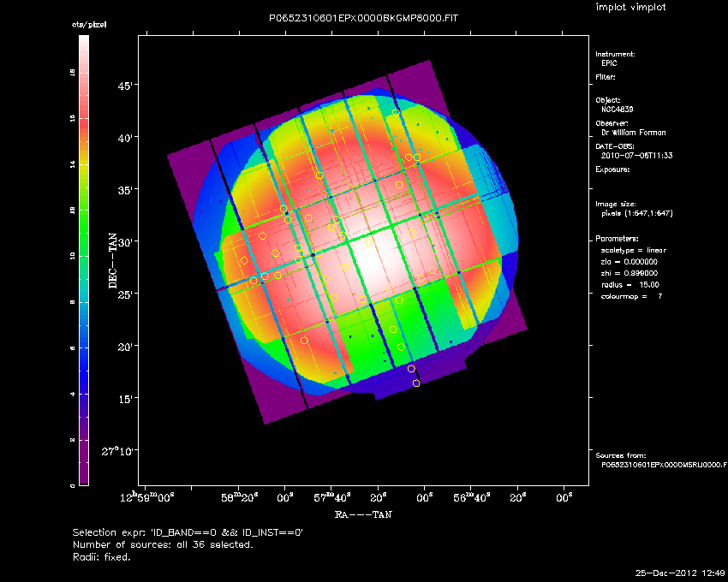The image size is (728, 582).
Task: Click the 'DATE-OBS:' label
Action: tap(615, 146)
